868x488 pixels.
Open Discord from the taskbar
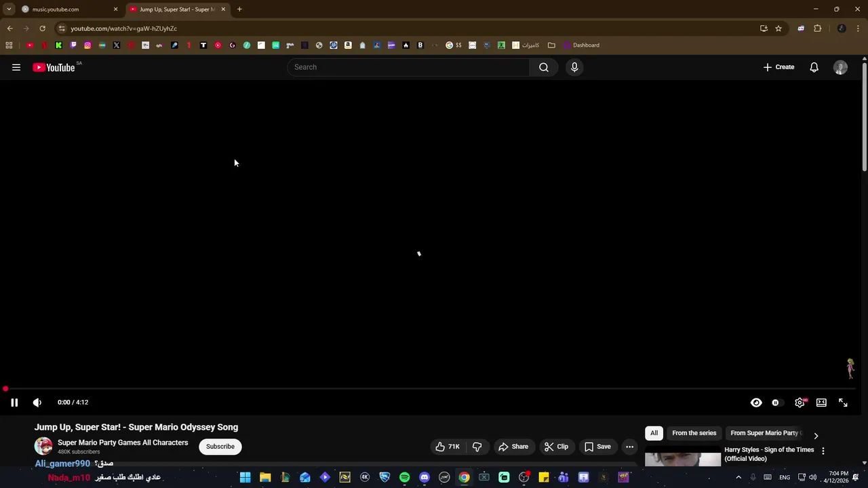coord(425,477)
